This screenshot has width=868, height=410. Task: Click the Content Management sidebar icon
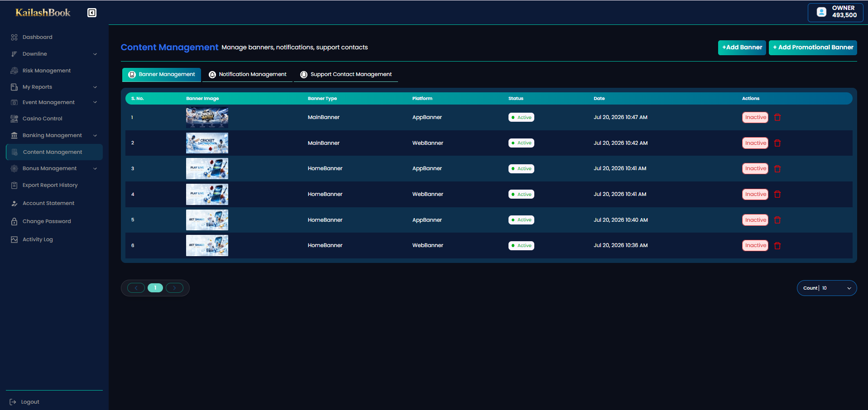(x=15, y=152)
